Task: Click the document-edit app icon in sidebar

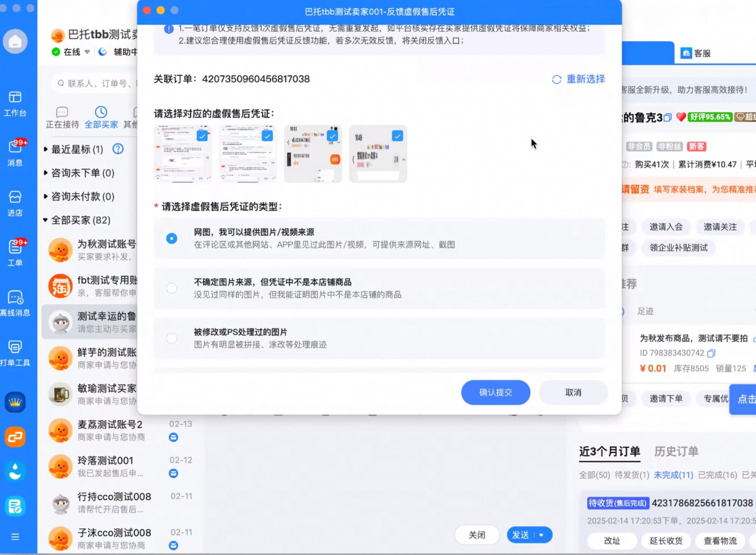Action: click(x=15, y=506)
